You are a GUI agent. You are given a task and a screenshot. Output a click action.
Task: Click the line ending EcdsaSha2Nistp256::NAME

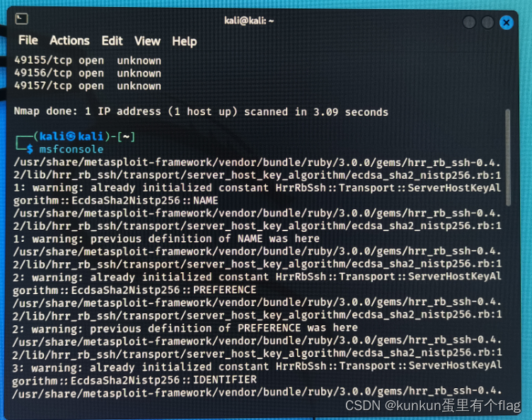[x=115, y=200]
